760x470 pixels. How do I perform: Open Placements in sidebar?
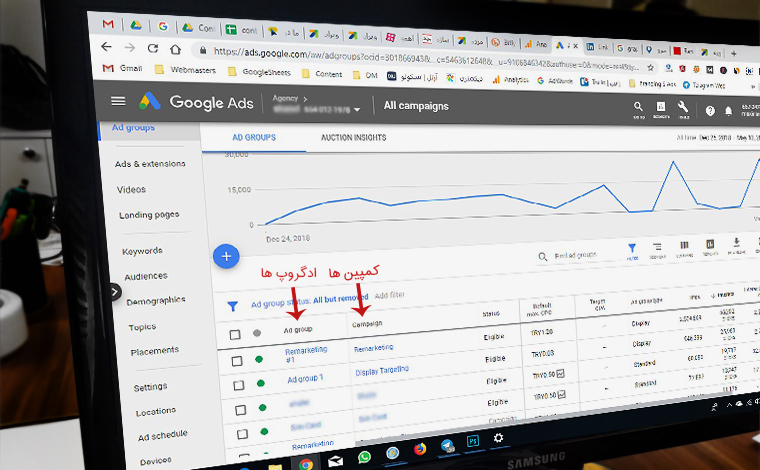tap(155, 351)
